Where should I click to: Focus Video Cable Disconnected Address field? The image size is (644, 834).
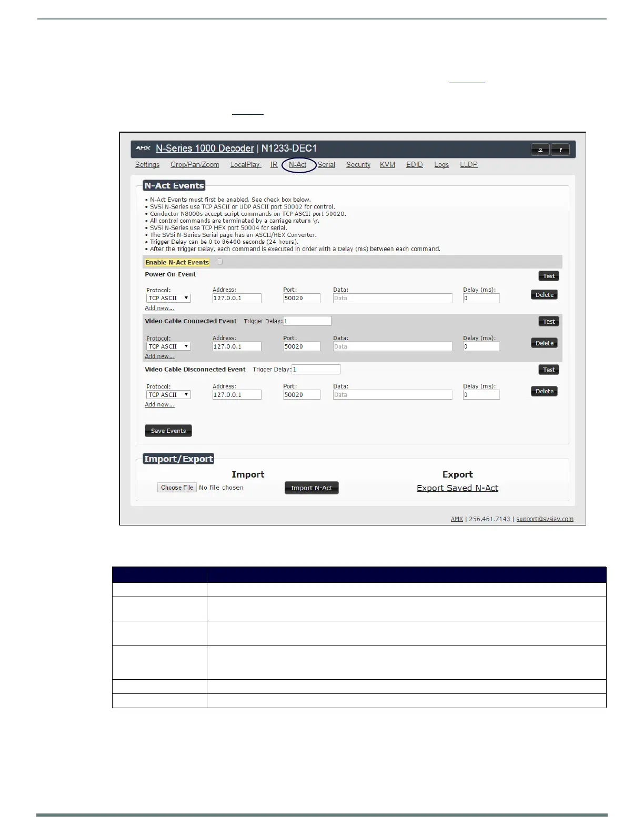[237, 395]
